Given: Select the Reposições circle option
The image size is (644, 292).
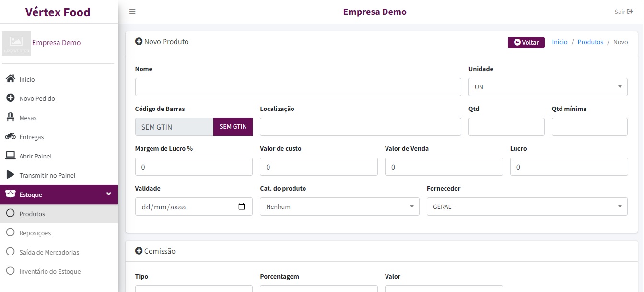Looking at the screenshot, I should click(10, 232).
